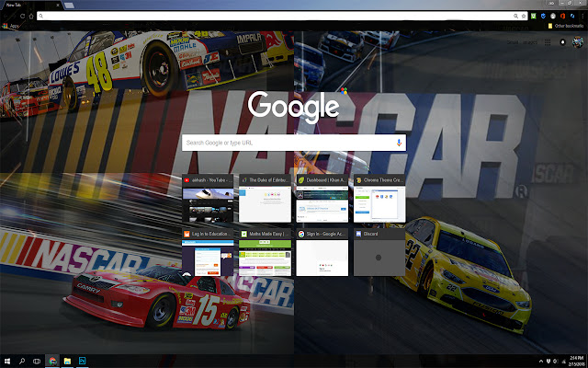The height and width of the screenshot is (368, 588).
Task: Show hidden system tray icons
Action: click(x=541, y=362)
